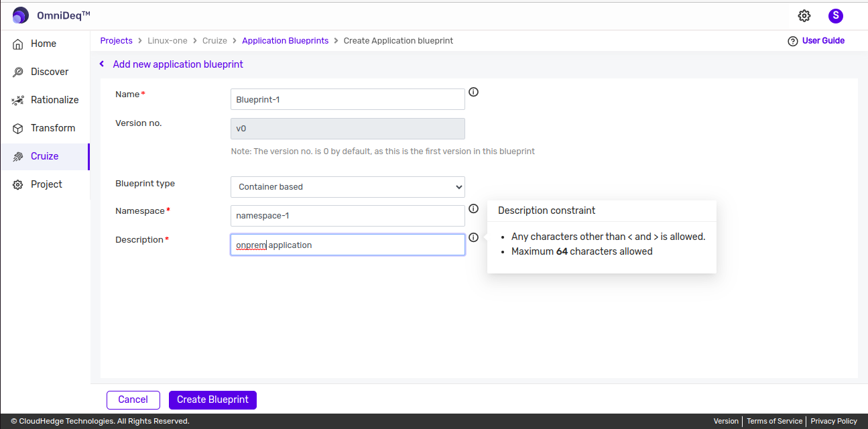Click the Discover magnifier icon
Viewport: 868px width, 429px height.
pyautogui.click(x=18, y=72)
